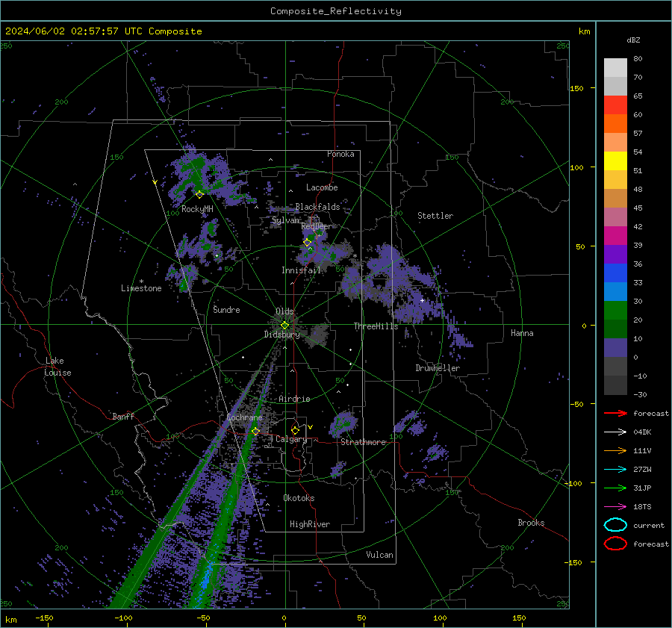The width and height of the screenshot is (672, 628).
Task: Click the white 04DK arrow icon
Action: [x=615, y=432]
